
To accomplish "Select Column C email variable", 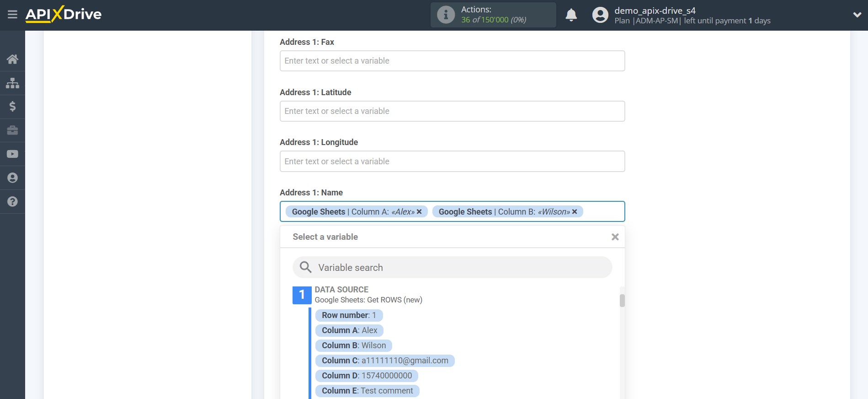I will pyautogui.click(x=385, y=361).
